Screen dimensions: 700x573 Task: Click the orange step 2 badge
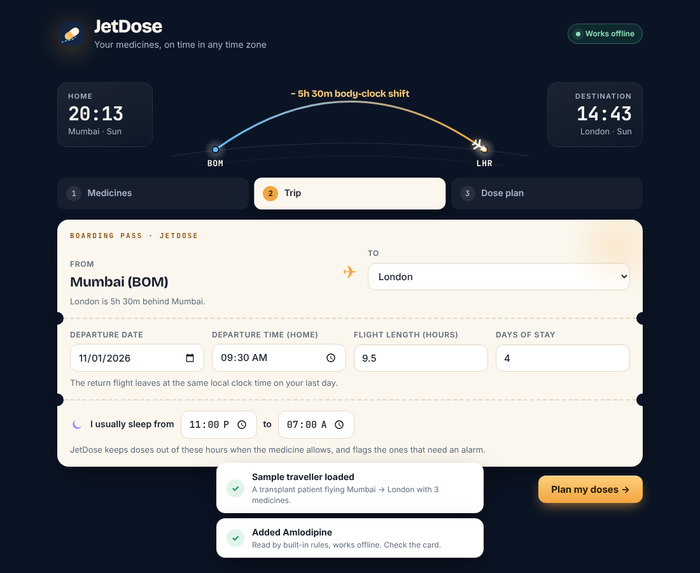click(x=270, y=193)
